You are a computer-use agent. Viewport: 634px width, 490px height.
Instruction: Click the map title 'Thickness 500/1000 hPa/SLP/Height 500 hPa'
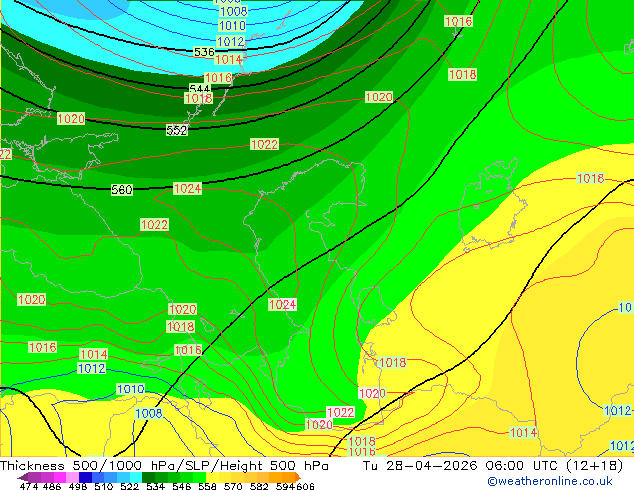(164, 466)
